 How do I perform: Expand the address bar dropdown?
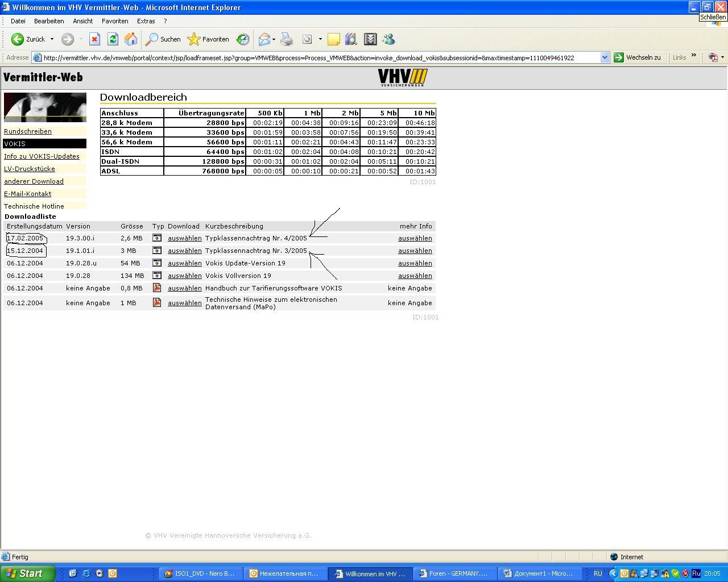tap(605, 57)
